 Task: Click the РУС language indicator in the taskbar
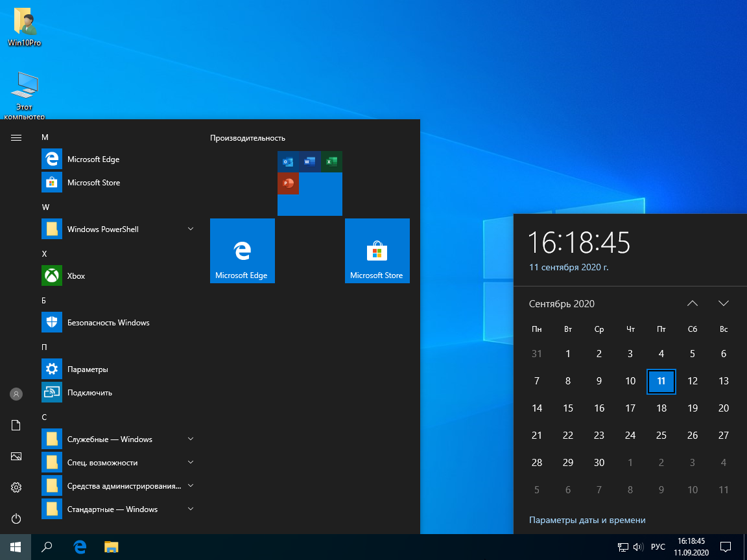658,546
